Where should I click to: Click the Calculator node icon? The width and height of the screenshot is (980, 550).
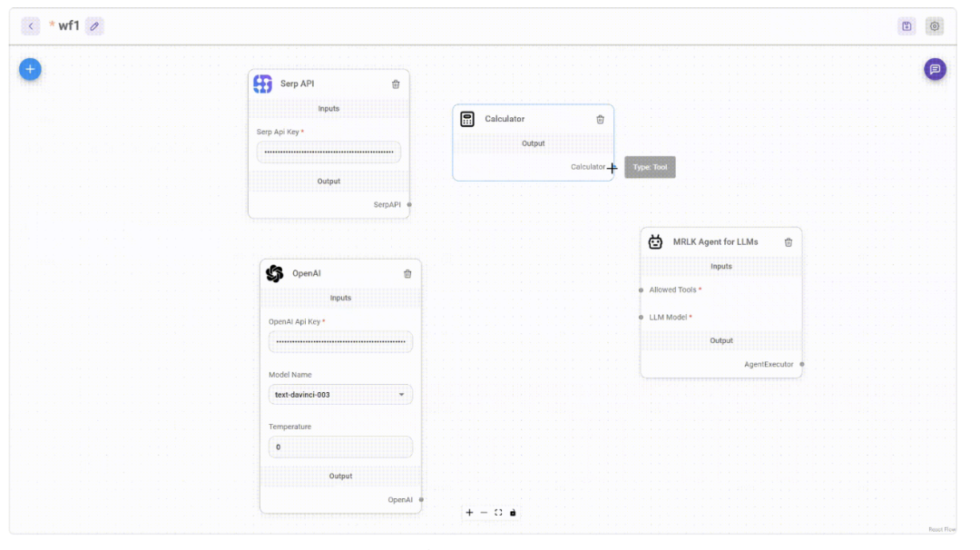[x=467, y=119]
